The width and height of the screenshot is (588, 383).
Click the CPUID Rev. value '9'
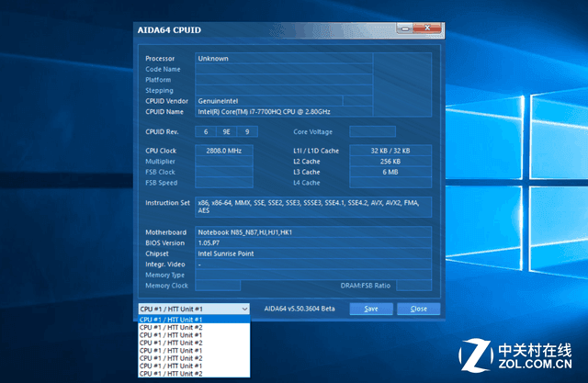coord(247,132)
